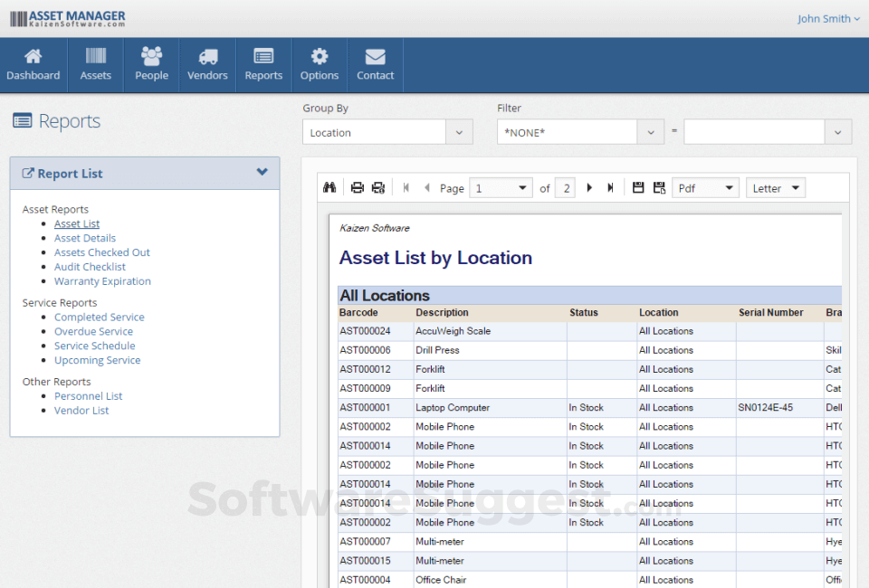Click the Print report icon
This screenshot has width=869, height=588.
[x=357, y=187]
